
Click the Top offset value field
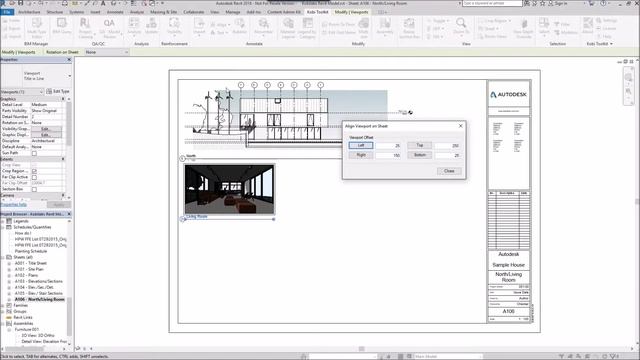tap(447, 146)
